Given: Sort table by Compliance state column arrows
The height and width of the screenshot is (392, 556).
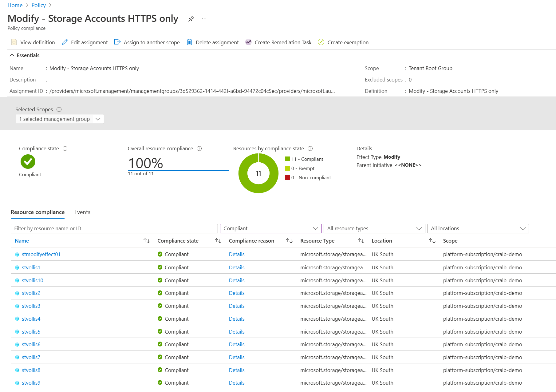Looking at the screenshot, I should pyautogui.click(x=218, y=241).
